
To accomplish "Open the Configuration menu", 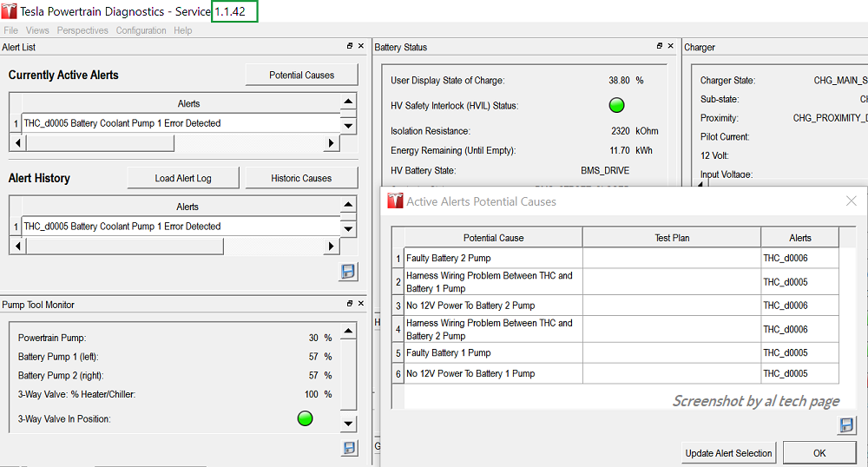I will pyautogui.click(x=141, y=30).
